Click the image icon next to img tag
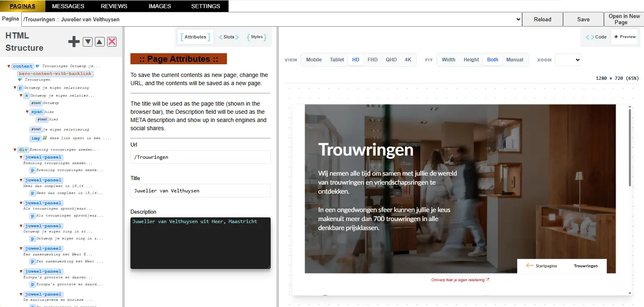This screenshot has height=307, width=644. 45,138
